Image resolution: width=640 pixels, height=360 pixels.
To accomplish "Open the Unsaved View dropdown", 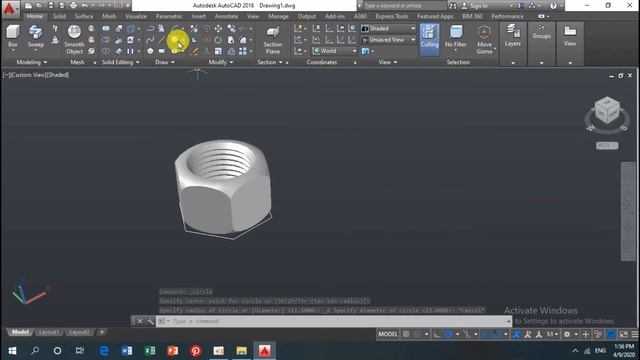I will tap(388, 40).
